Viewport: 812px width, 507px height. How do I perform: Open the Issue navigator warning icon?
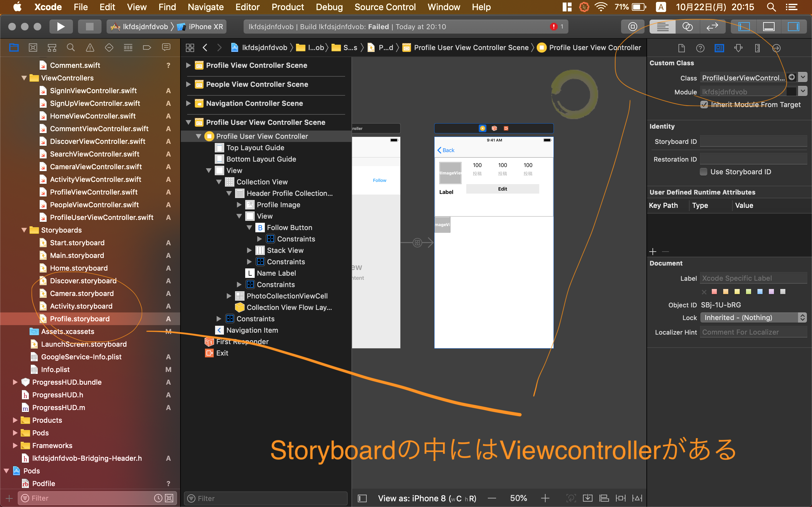point(90,48)
